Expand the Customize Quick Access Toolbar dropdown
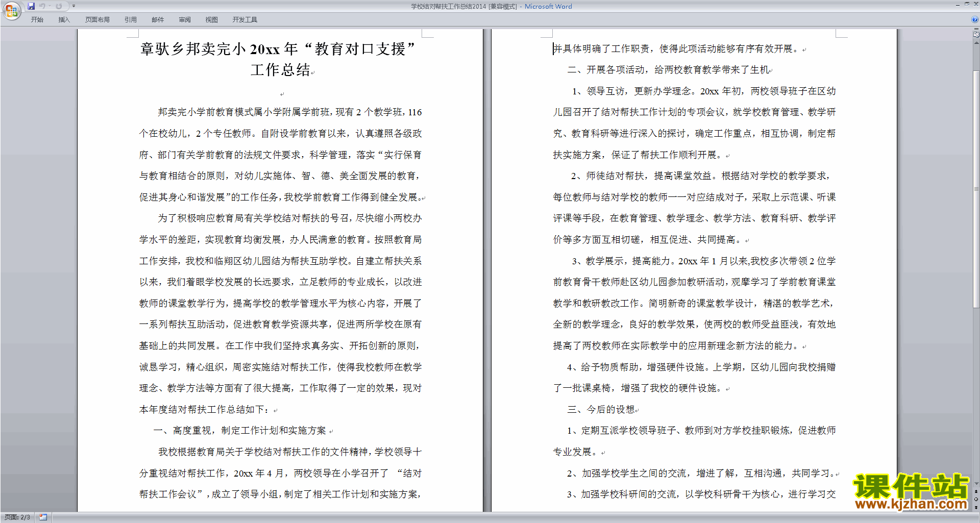 [x=73, y=6]
